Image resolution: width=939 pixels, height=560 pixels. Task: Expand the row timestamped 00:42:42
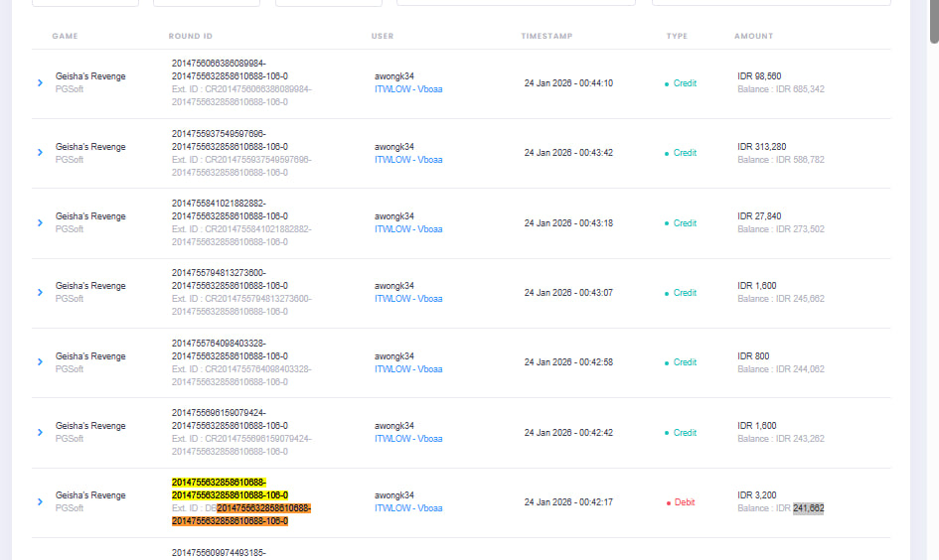coord(40,432)
